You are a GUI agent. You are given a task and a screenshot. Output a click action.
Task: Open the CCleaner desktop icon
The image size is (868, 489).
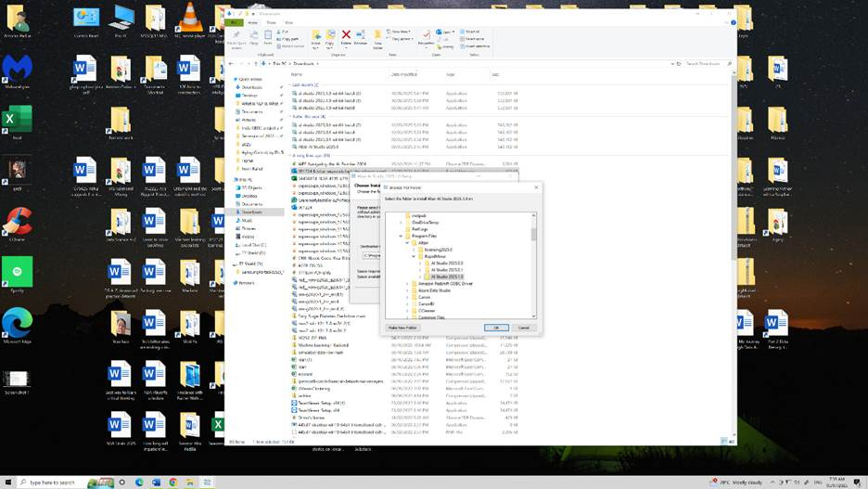(18, 225)
